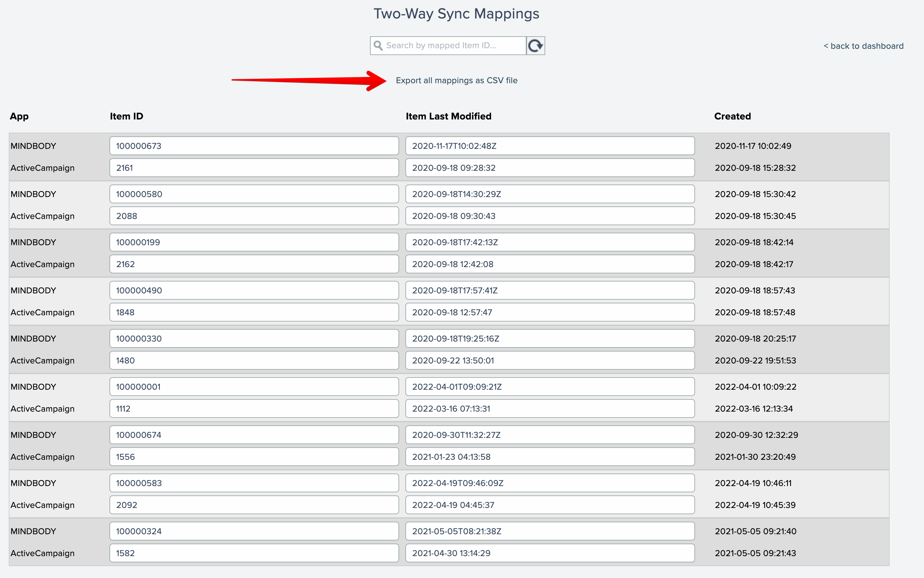The width and height of the screenshot is (924, 578).
Task: Click the magnifier icon in search field
Action: point(378,45)
